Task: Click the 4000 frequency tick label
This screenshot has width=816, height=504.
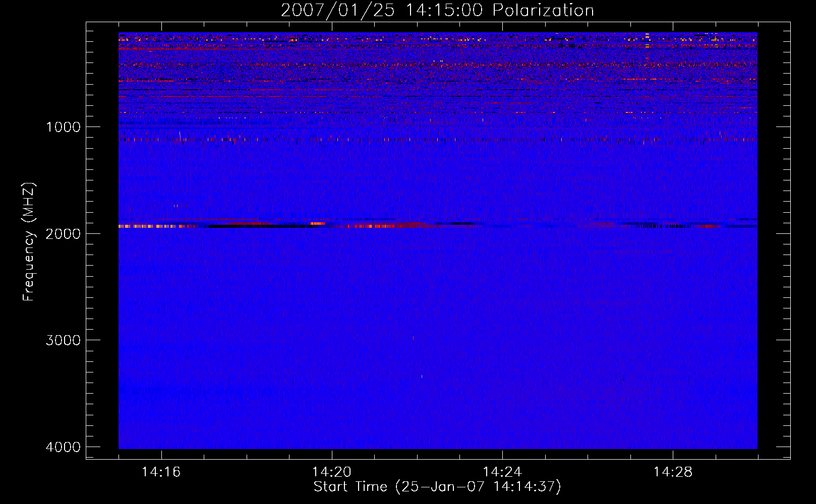Action: point(63,447)
